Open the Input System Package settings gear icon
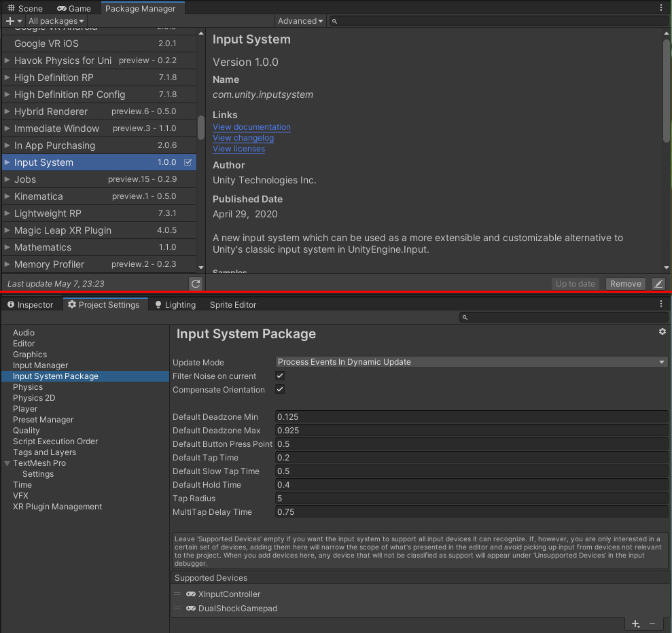Image resolution: width=672 pixels, height=633 pixels. tap(662, 331)
